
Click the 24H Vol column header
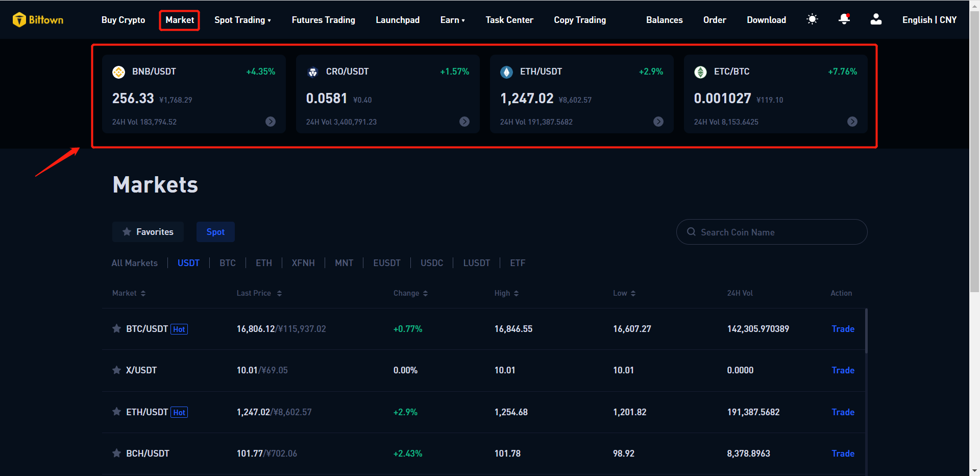click(x=740, y=293)
